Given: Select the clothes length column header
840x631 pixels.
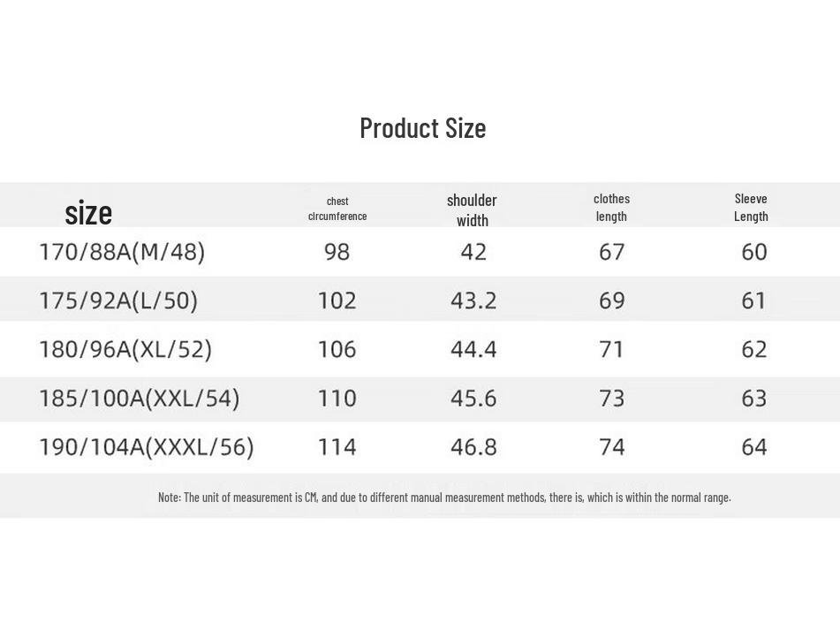Looking at the screenshot, I should coord(611,208).
